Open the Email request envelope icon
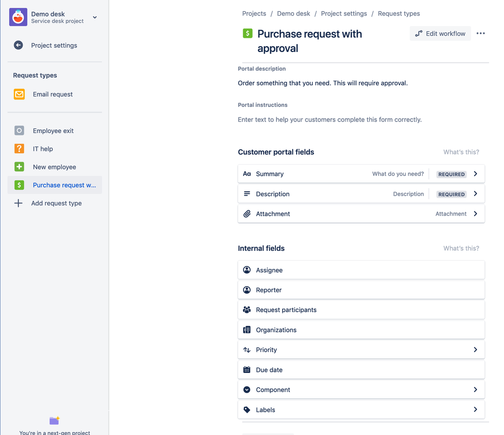This screenshot has width=504, height=435. pyautogui.click(x=19, y=94)
